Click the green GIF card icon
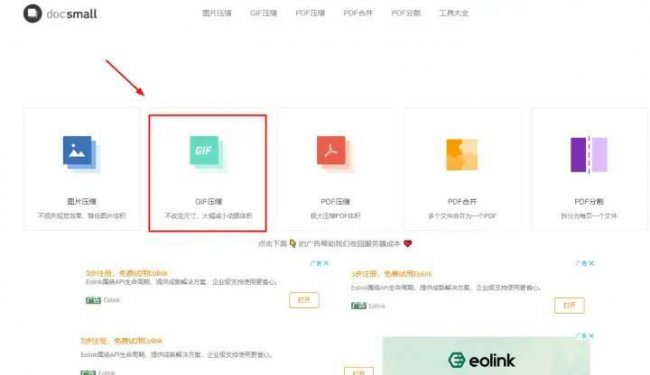 click(x=208, y=153)
